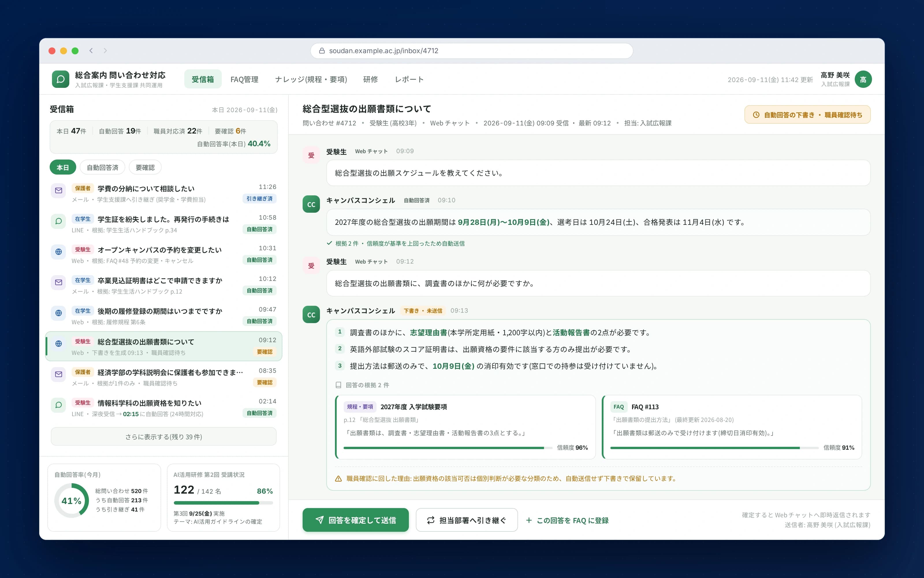Open the 高 user avatar
The width and height of the screenshot is (924, 578).
click(863, 79)
